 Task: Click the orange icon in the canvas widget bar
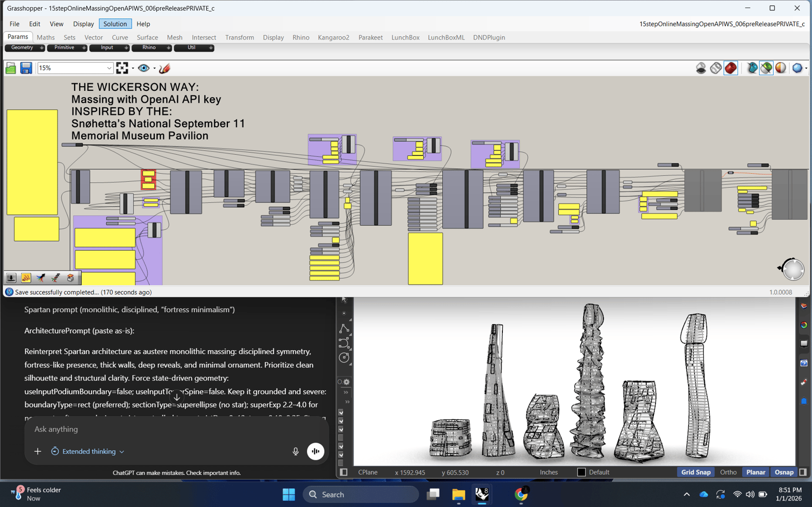click(26, 278)
